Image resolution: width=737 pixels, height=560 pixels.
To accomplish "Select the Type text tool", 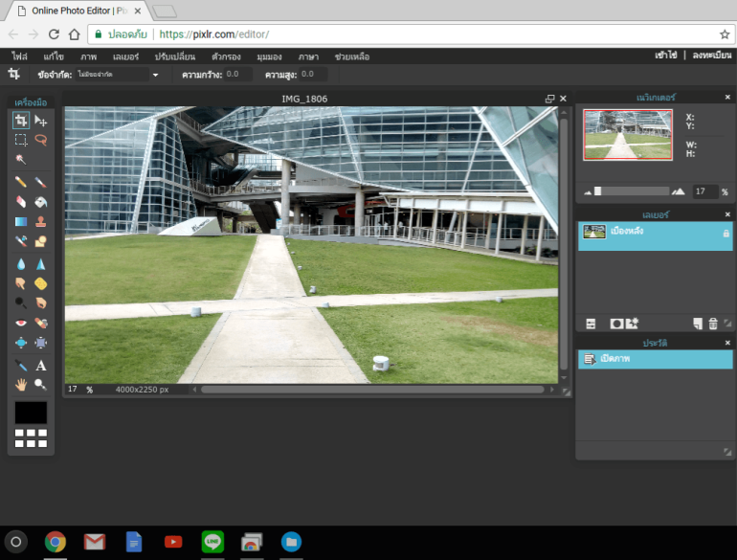I will [41, 366].
